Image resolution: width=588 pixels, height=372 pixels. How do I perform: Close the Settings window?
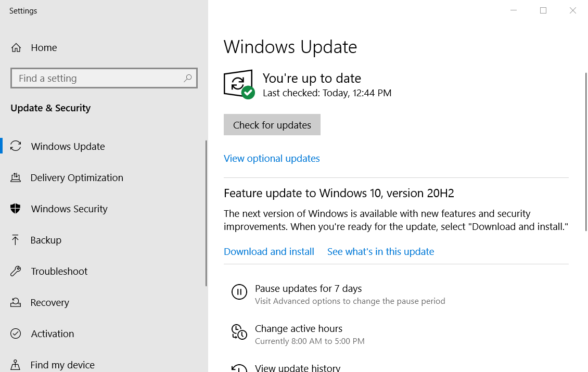(572, 10)
